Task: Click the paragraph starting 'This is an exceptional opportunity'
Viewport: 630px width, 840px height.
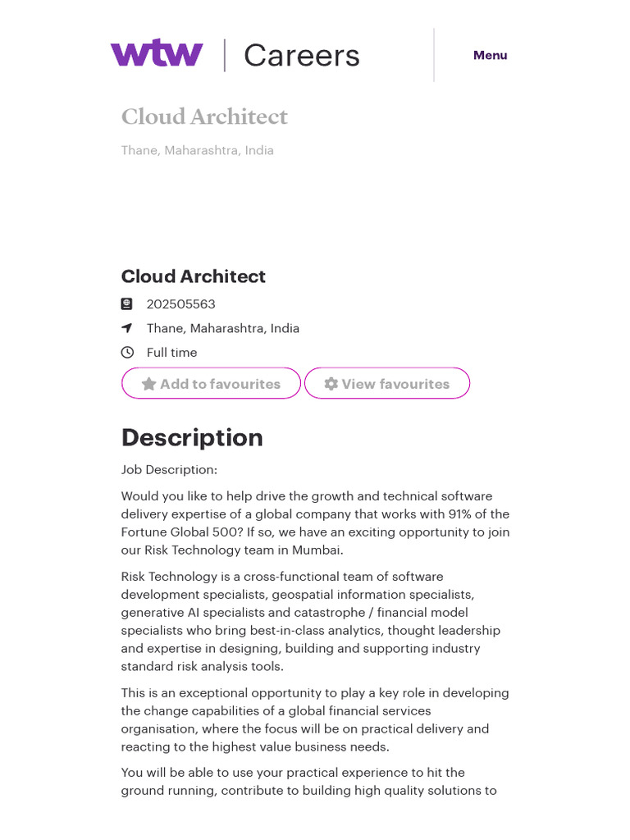Action: 315,720
